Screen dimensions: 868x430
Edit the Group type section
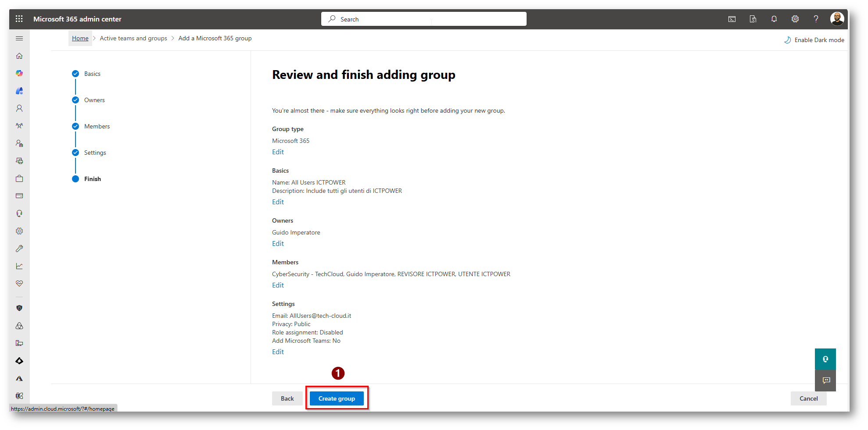tap(278, 152)
